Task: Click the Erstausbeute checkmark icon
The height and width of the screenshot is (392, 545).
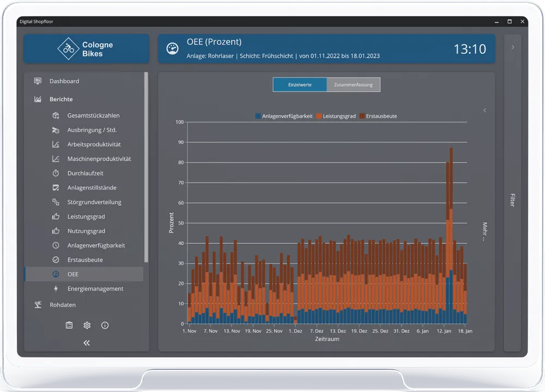Action: [56, 260]
